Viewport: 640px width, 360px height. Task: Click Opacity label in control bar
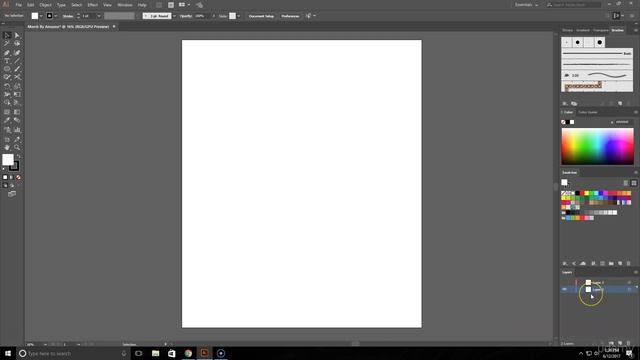coord(186,16)
